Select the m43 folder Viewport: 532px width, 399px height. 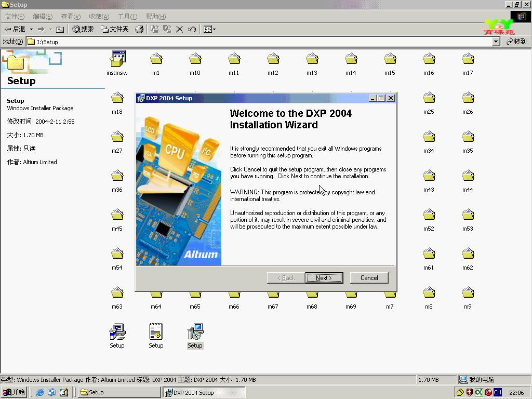[429, 180]
